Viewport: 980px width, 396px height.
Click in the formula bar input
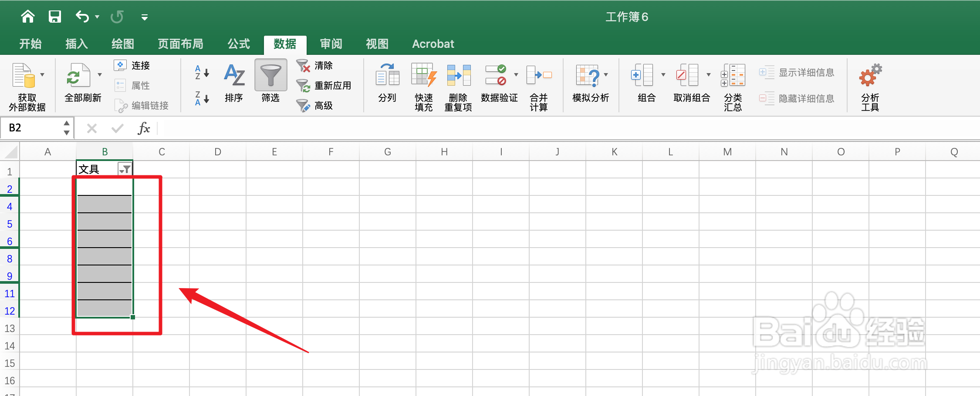(x=568, y=128)
